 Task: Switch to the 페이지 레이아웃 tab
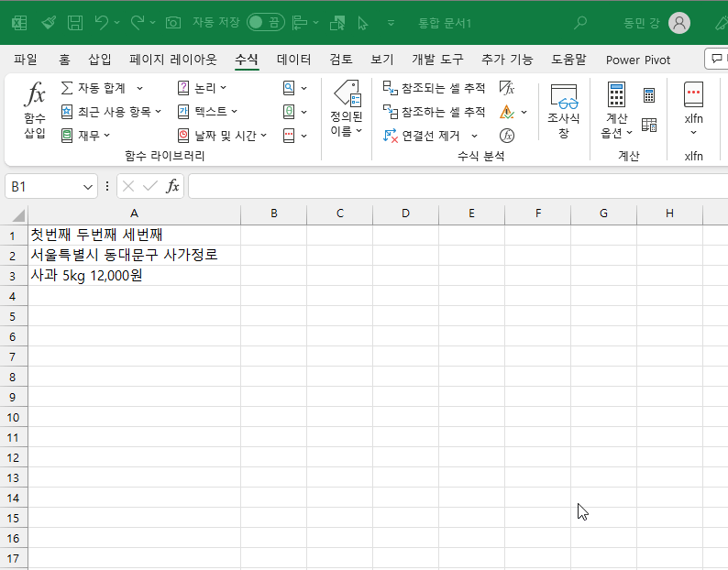pyautogui.click(x=172, y=60)
